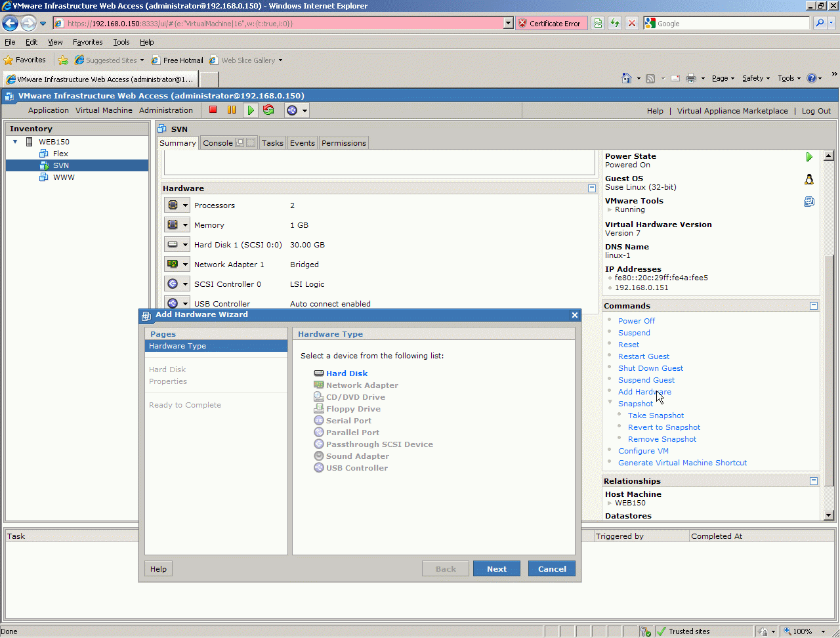Click the WEB150 host server icon
The width and height of the screenshot is (840, 638).
(30, 142)
